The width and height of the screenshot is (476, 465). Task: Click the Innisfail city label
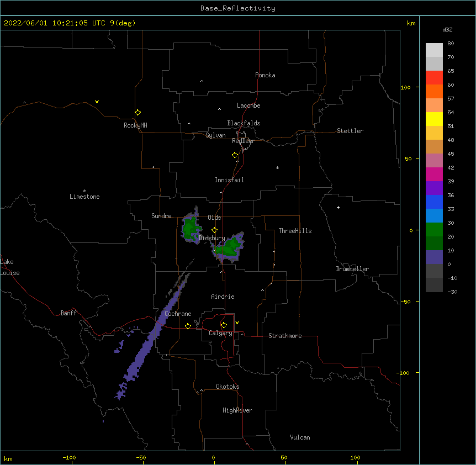tap(229, 180)
